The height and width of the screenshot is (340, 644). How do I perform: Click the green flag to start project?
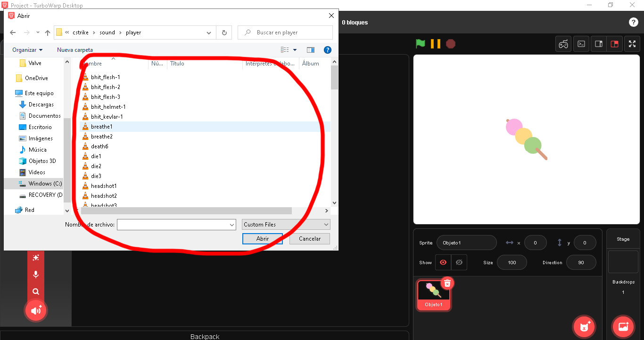coord(420,44)
